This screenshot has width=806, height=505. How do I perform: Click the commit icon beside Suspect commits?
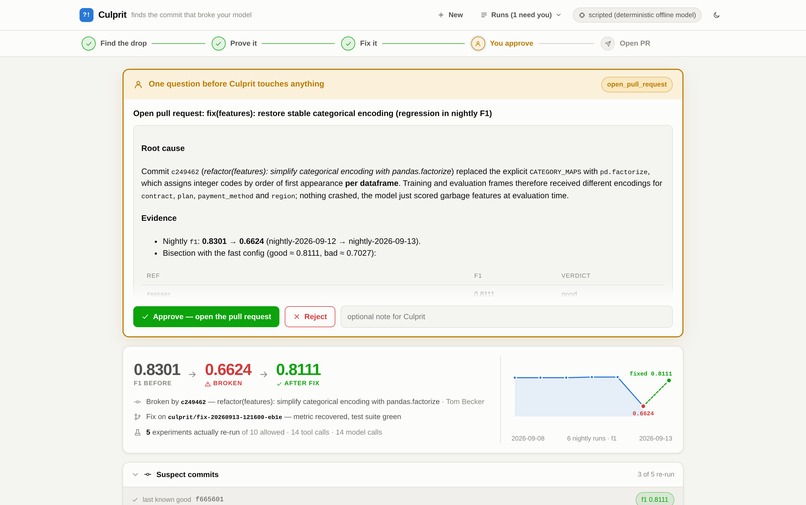(x=148, y=475)
